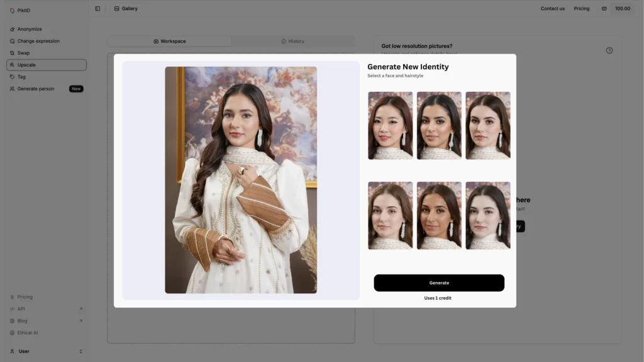Click the Anonymize icon in sidebar

point(12,29)
